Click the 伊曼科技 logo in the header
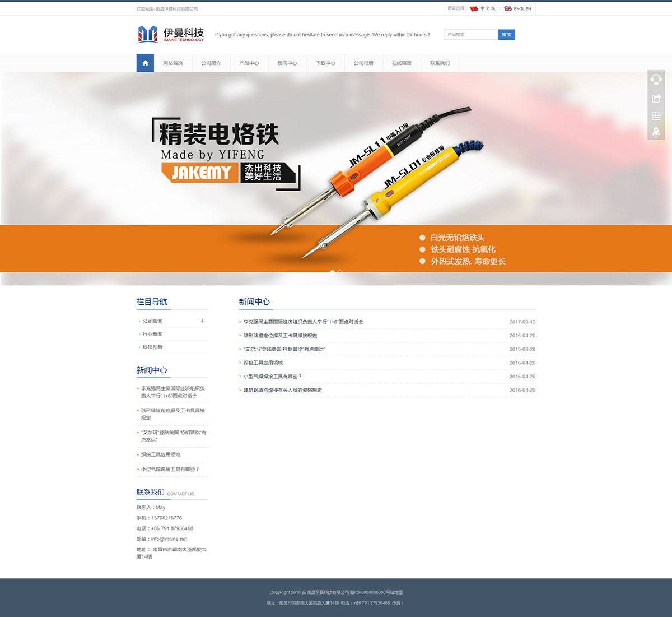Viewport: 672px width, 617px height. pyautogui.click(x=171, y=35)
